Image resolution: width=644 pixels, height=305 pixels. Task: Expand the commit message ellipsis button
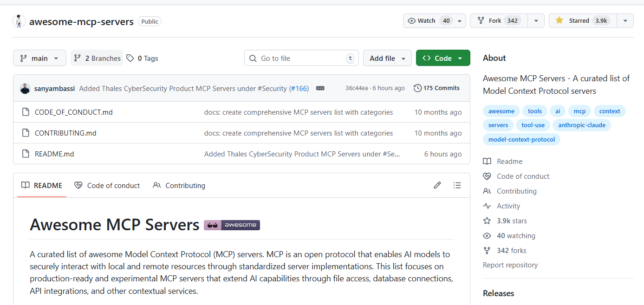320,88
